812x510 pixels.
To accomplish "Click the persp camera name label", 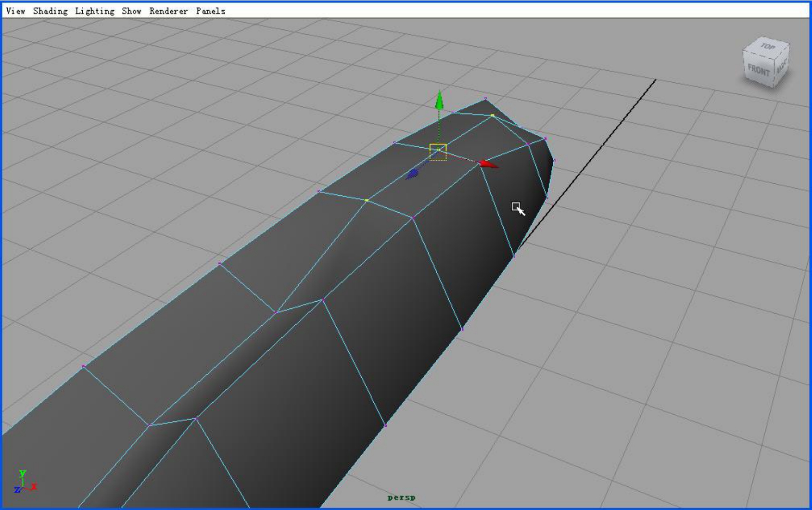I will 401,498.
